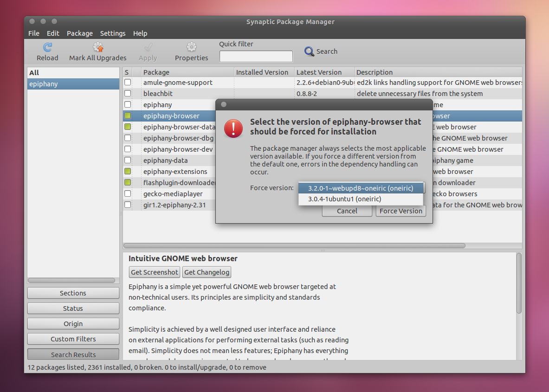Screen dimensions: 549x392
Task: Toggle status checkbox for epiphany-browser-dbg
Action: (128, 138)
